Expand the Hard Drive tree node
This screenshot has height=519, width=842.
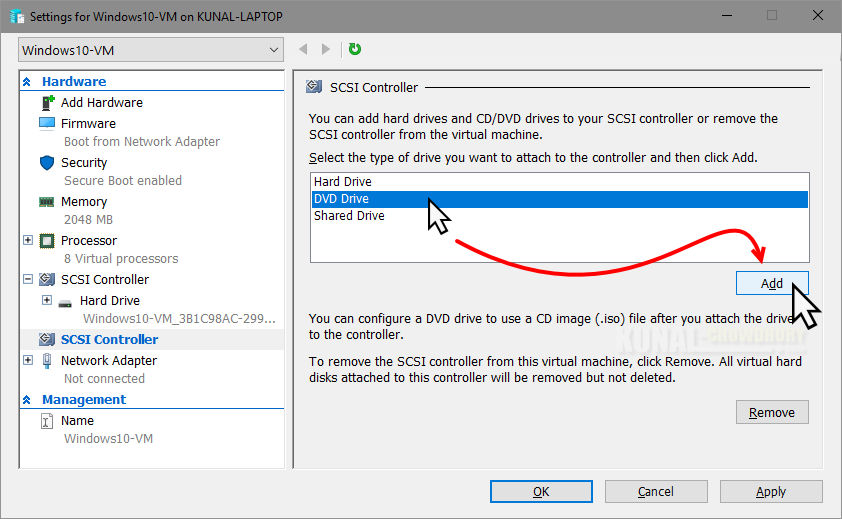(x=47, y=300)
